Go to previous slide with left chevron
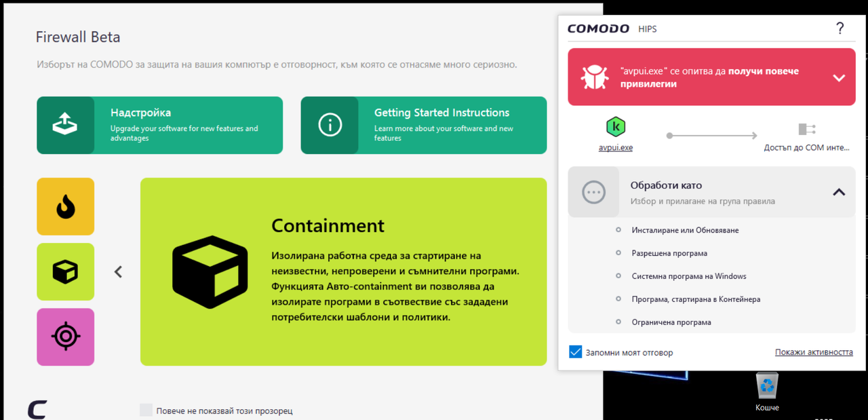This screenshot has width=868, height=420. pyautogui.click(x=118, y=272)
